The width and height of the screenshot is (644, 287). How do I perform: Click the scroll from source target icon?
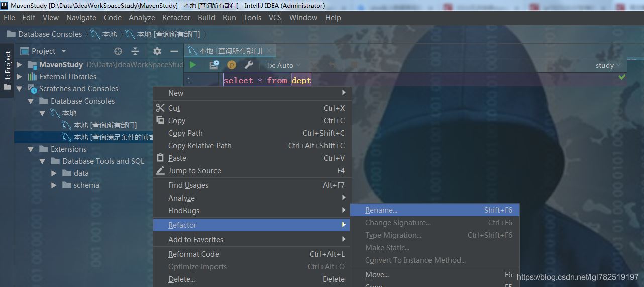point(118,51)
